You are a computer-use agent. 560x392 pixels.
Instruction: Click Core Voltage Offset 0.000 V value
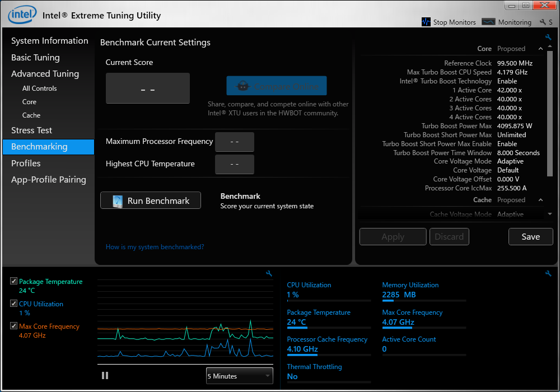click(x=508, y=179)
